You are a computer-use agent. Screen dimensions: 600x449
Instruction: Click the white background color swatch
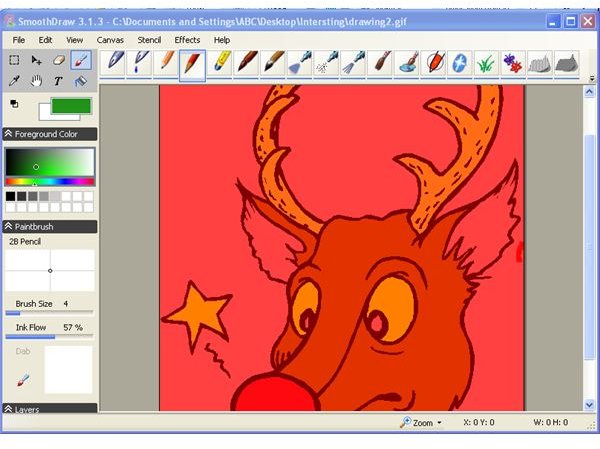44,113
